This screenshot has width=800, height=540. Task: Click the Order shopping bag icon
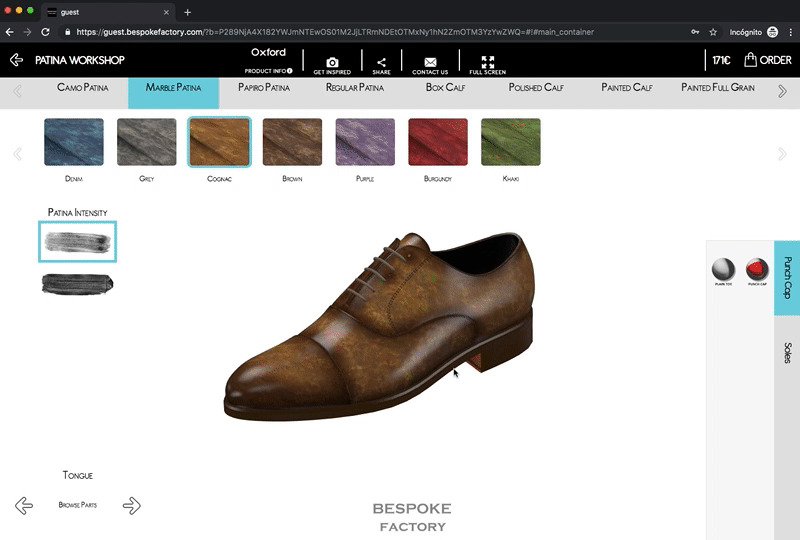point(750,60)
